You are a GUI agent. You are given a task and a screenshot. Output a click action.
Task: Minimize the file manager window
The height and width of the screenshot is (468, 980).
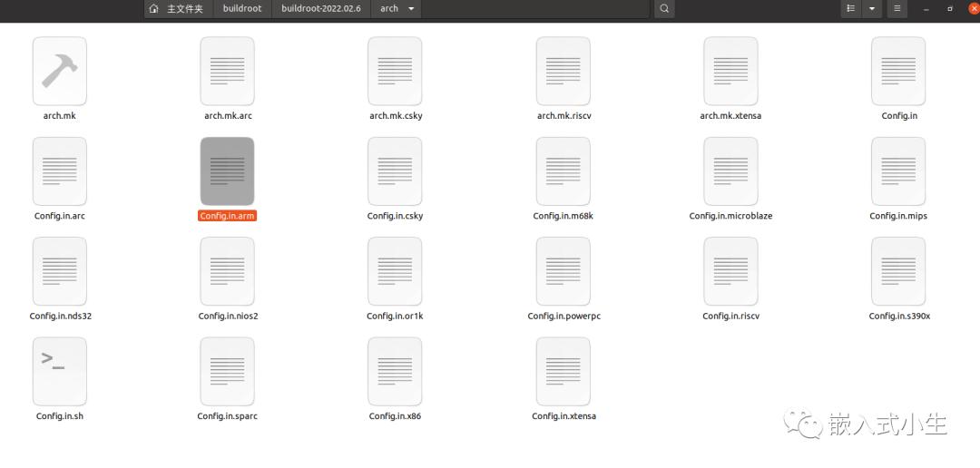[x=926, y=9]
